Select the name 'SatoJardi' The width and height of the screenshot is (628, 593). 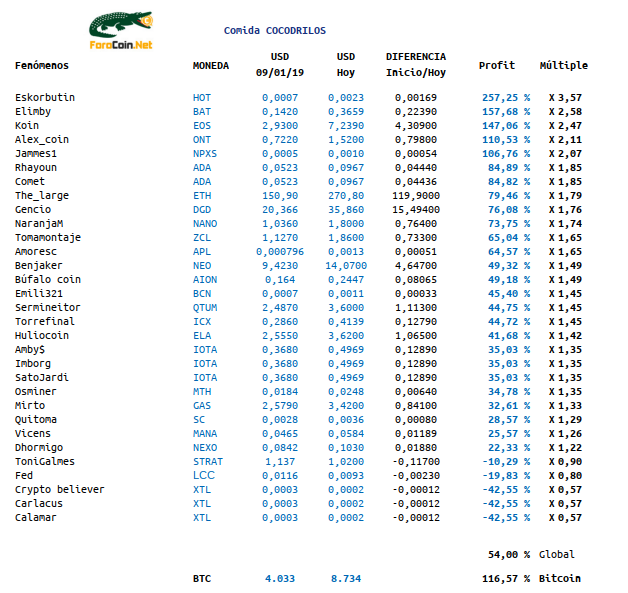coord(42,378)
